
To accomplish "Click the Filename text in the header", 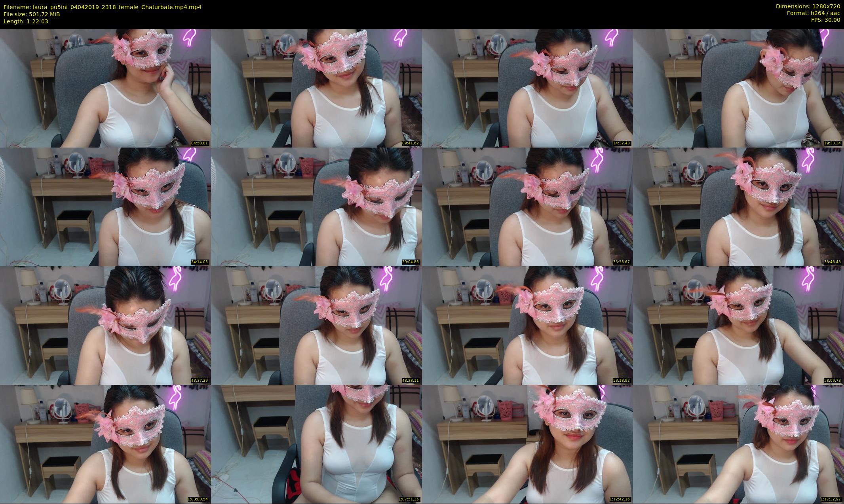I will [x=102, y=7].
